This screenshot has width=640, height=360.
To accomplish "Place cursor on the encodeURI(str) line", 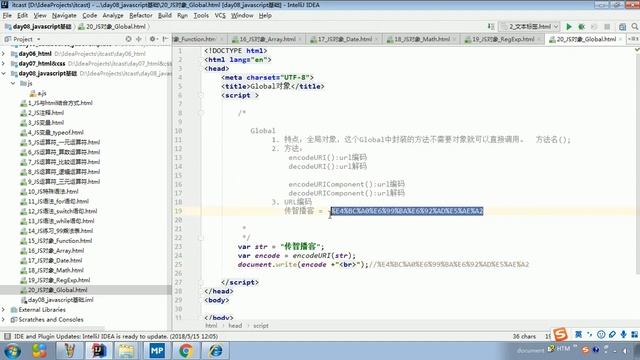I will (x=297, y=256).
